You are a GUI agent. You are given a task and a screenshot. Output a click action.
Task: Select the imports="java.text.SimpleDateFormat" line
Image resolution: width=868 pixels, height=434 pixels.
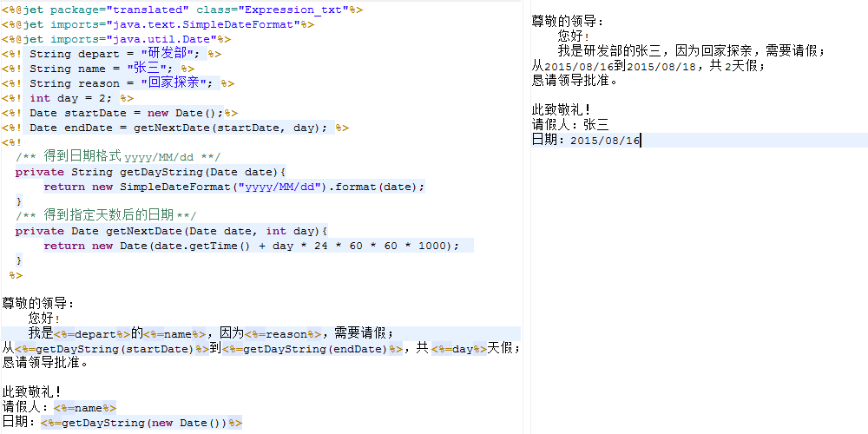pos(158,24)
